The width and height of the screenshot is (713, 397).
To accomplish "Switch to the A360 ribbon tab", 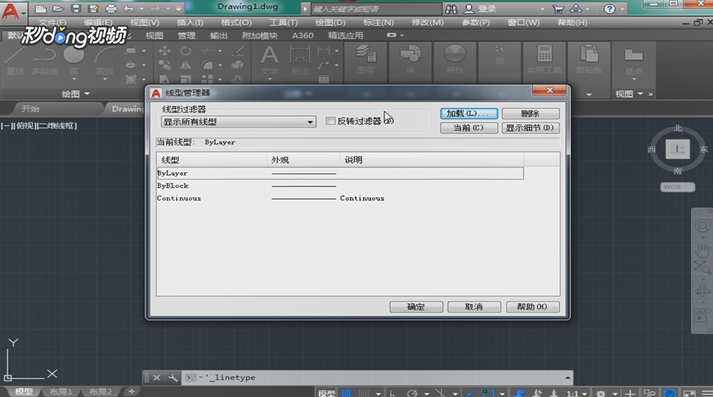I will pos(303,35).
